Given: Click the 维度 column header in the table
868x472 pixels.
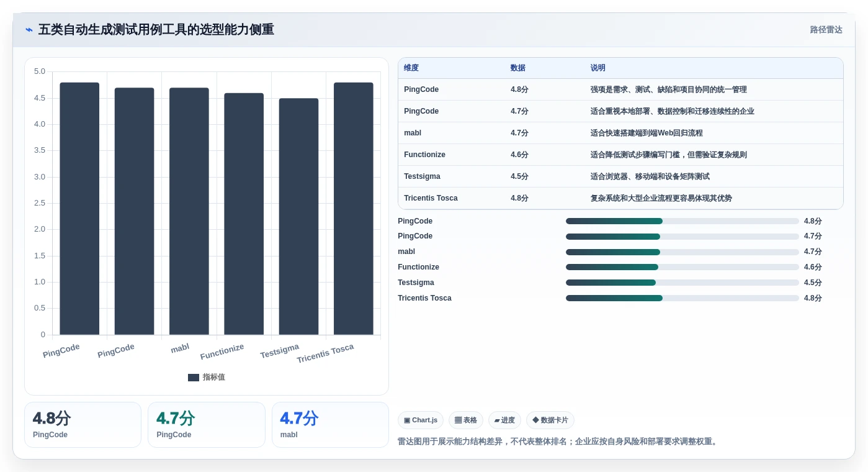Looking at the screenshot, I should 411,68.
